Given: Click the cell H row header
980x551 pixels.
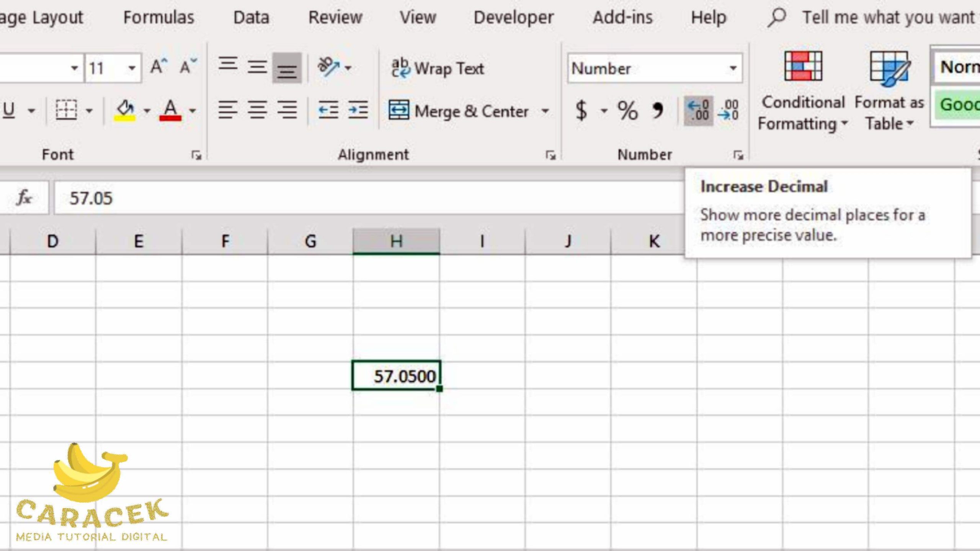Looking at the screenshot, I should (x=395, y=241).
